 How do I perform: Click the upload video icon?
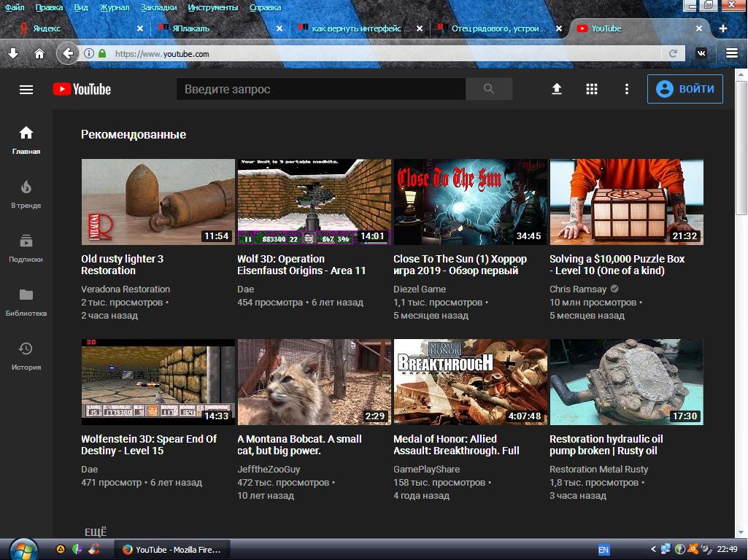[556, 89]
